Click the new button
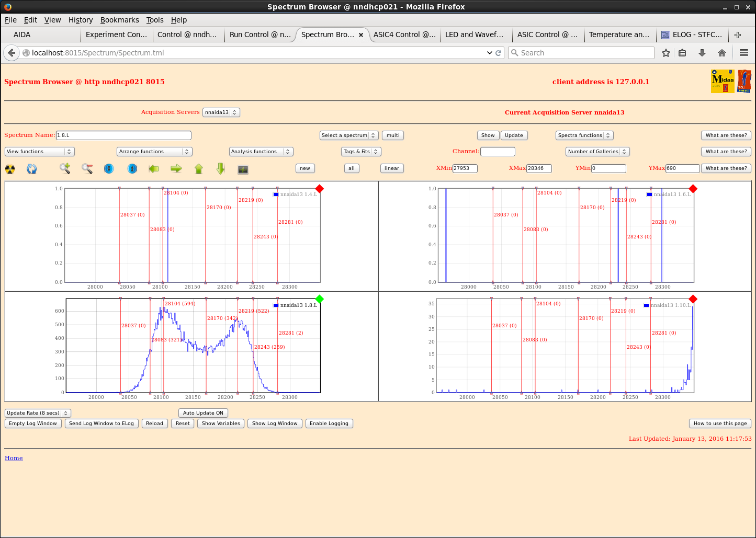 click(305, 168)
